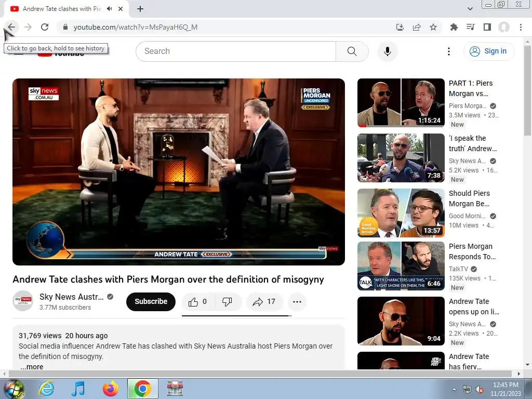The height and width of the screenshot is (399, 532).
Task: Open 'Piers Morgan Responds To...' title link
Action: coord(472,251)
